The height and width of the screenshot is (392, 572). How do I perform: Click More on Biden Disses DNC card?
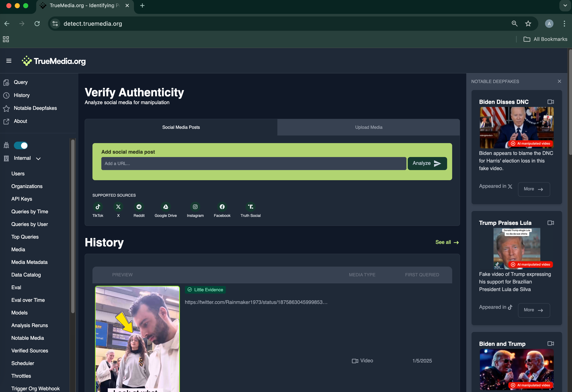(533, 189)
